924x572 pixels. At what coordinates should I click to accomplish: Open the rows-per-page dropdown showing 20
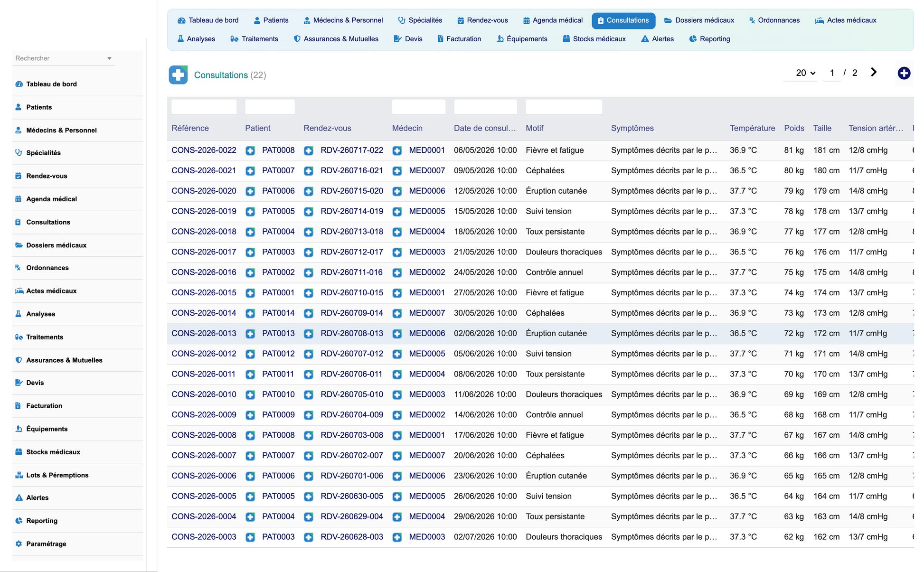pos(805,73)
